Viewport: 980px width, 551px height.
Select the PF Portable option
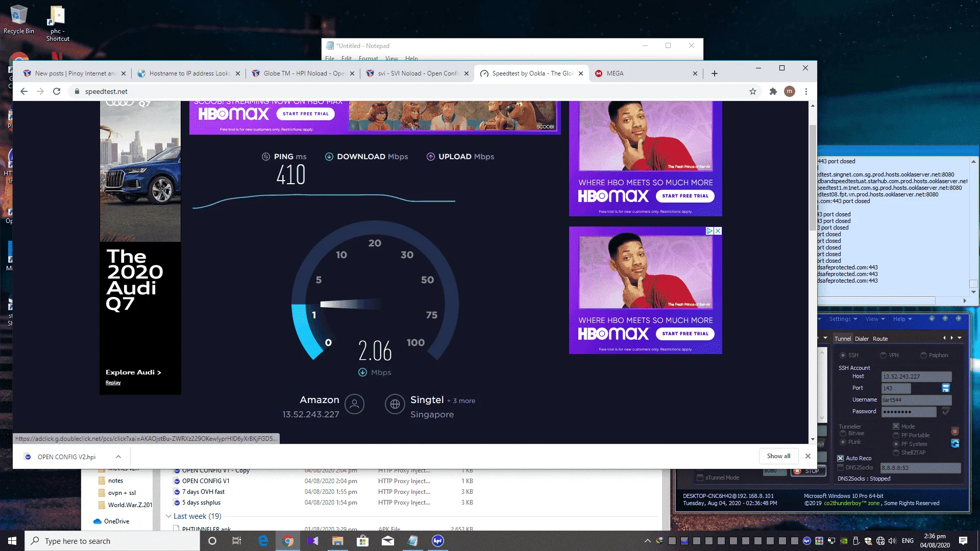tap(896, 436)
